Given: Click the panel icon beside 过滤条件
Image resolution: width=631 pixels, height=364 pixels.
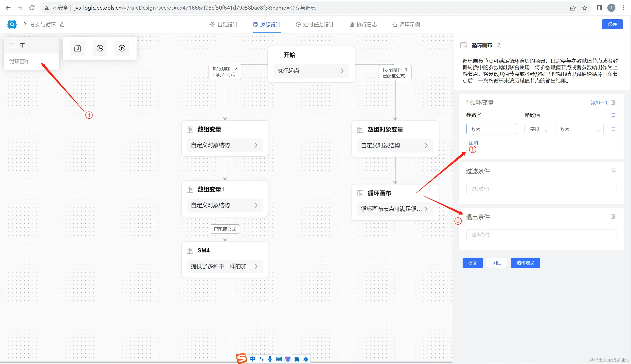Looking at the screenshot, I should pos(613,171).
